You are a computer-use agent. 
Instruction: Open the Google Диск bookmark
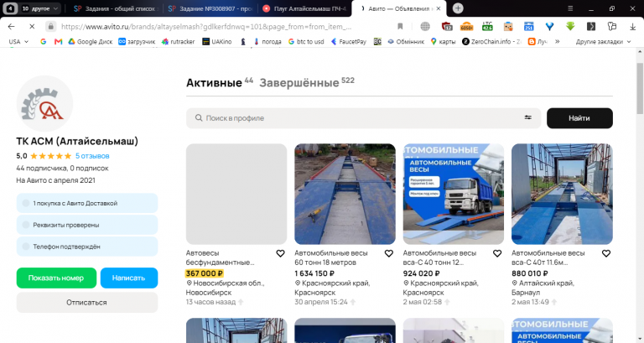[x=91, y=41]
